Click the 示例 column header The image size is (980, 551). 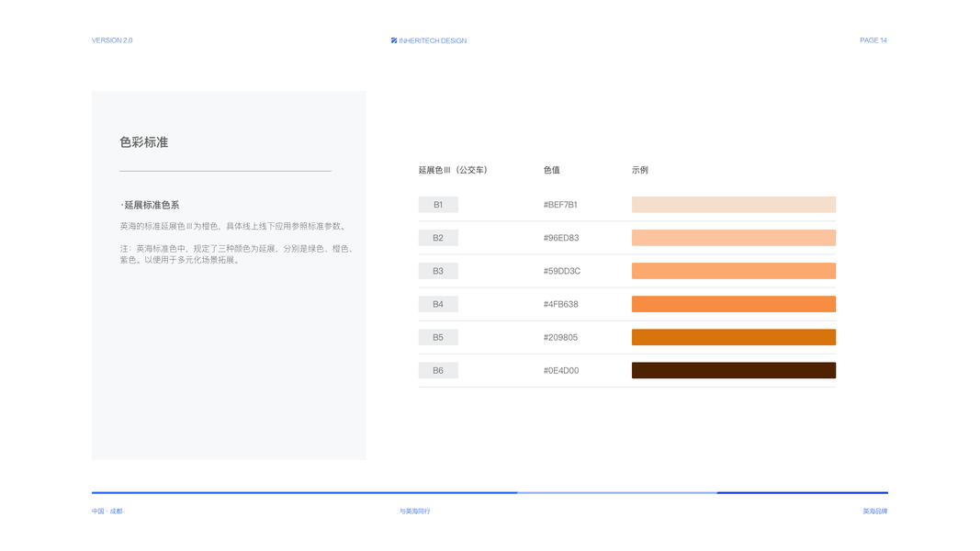click(x=640, y=170)
